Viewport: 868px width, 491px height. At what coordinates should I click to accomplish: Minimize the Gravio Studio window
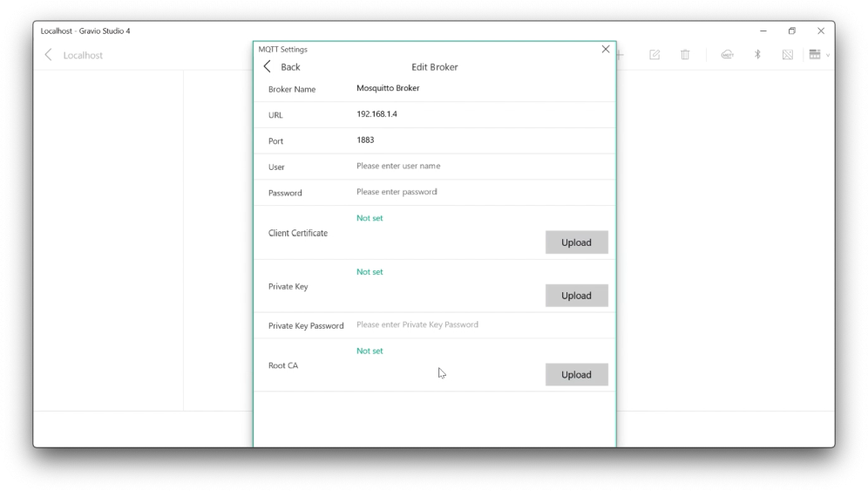pos(763,31)
